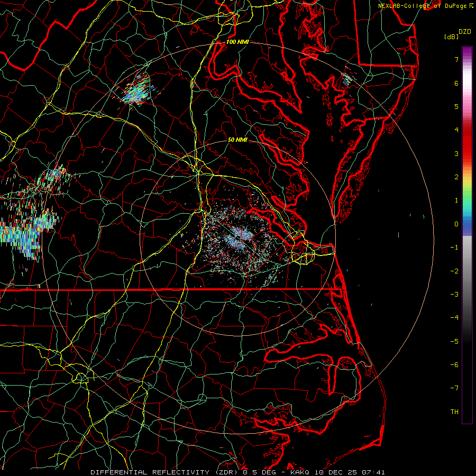The image size is (476, 476).
Task: Click the positive "7" color scale label
Action: pos(456,59)
